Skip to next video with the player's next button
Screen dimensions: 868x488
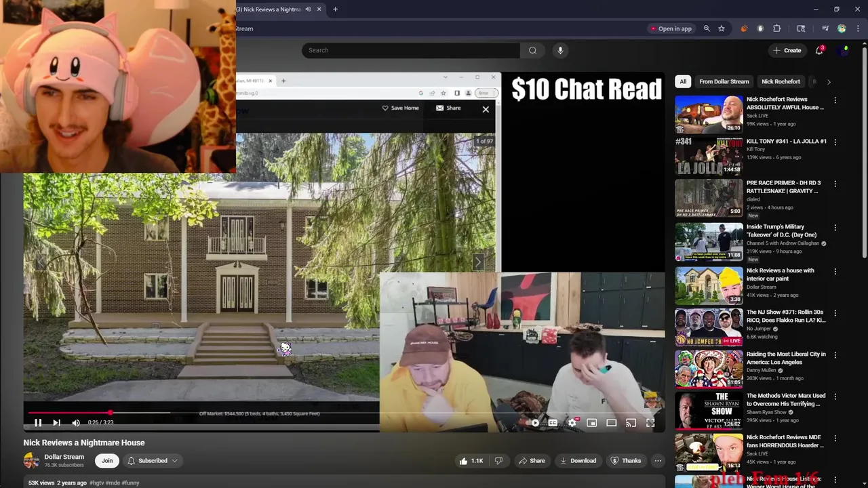(x=56, y=422)
